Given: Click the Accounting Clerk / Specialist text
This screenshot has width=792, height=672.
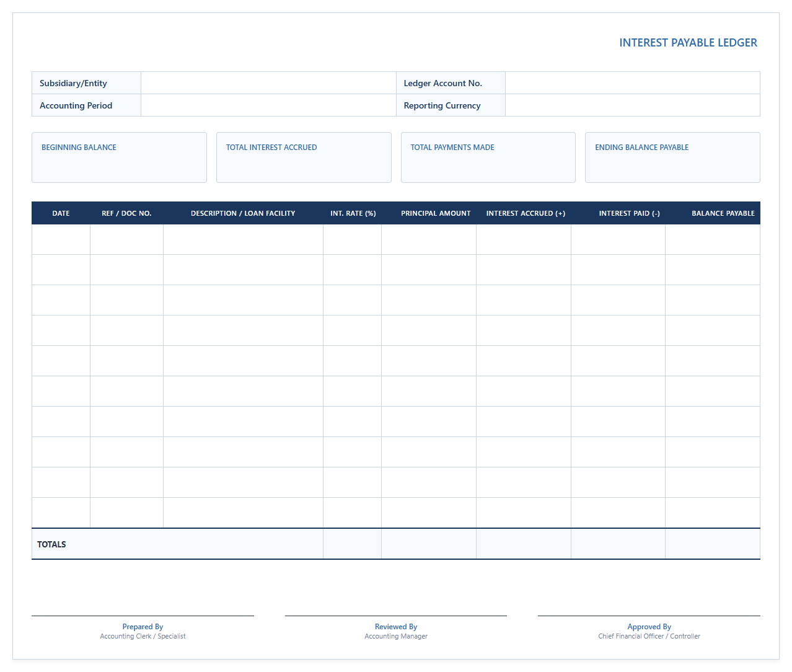Looking at the screenshot, I should 143,636.
